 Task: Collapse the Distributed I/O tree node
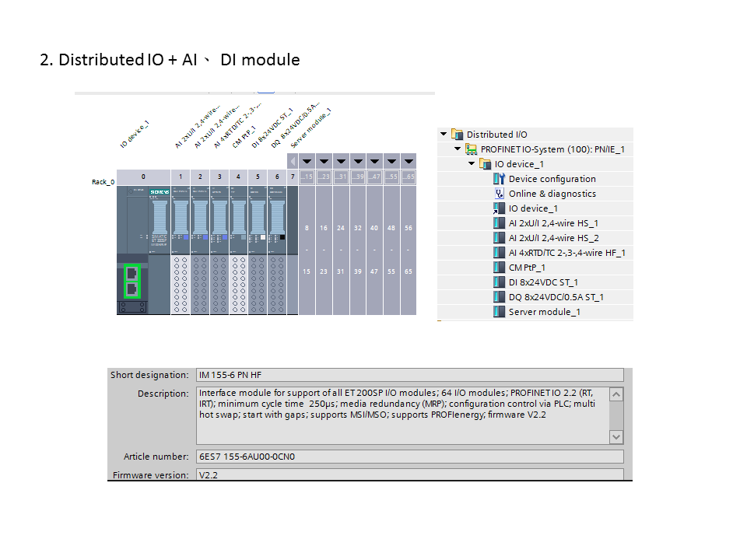pos(444,135)
